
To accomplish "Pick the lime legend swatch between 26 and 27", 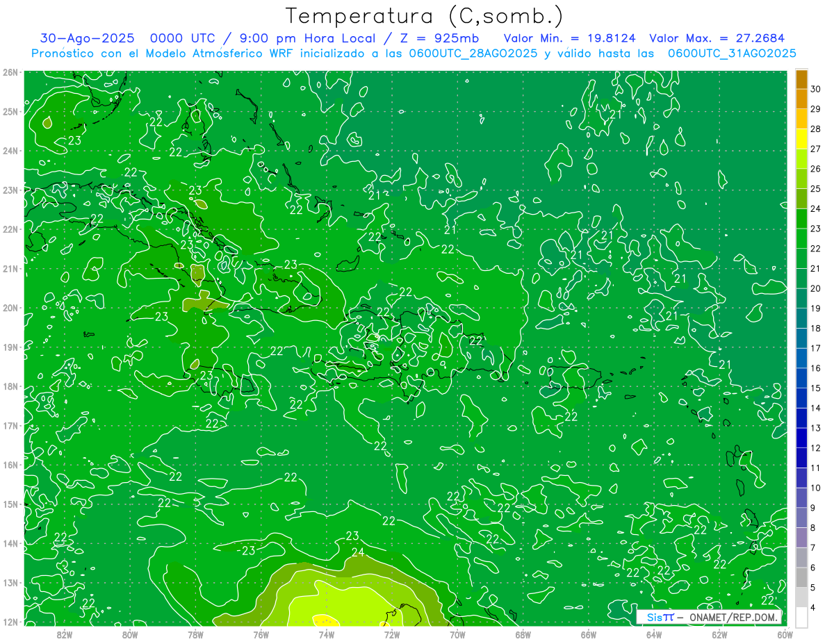I will point(801,158).
